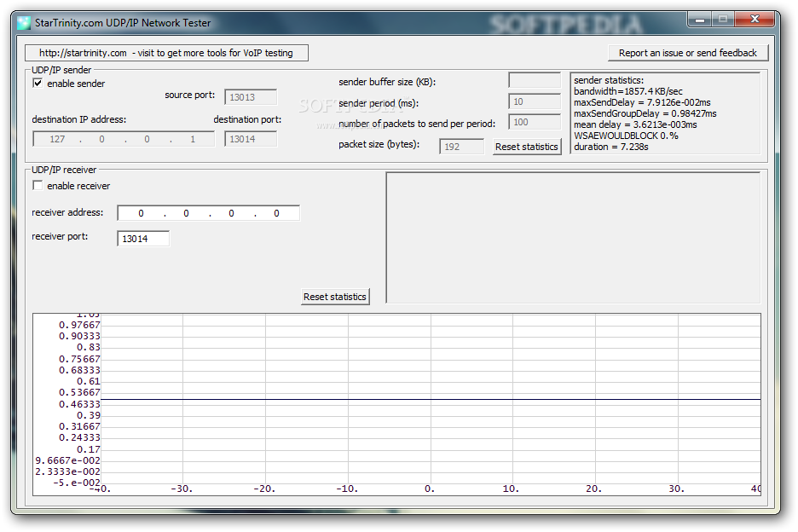Check the enable receiver checkbox
The height and width of the screenshot is (532, 798).
point(38,185)
